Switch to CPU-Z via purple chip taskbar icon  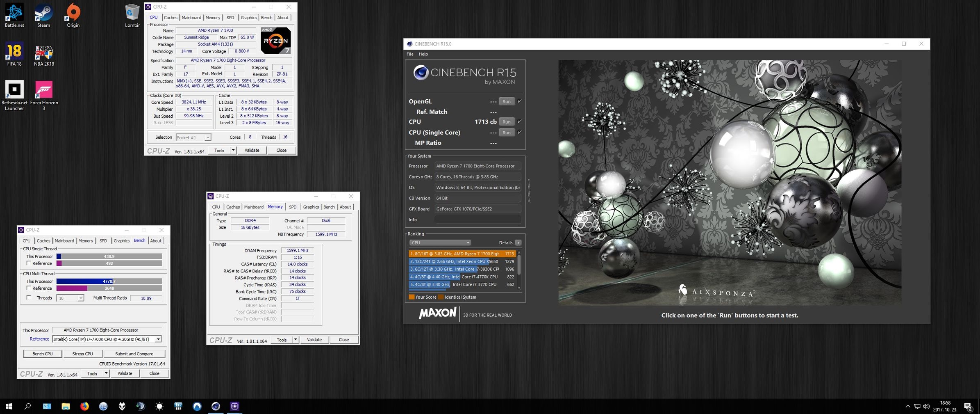click(x=234, y=406)
